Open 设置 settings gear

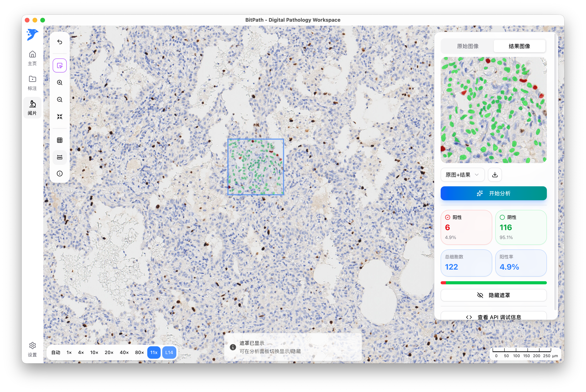[32, 349]
